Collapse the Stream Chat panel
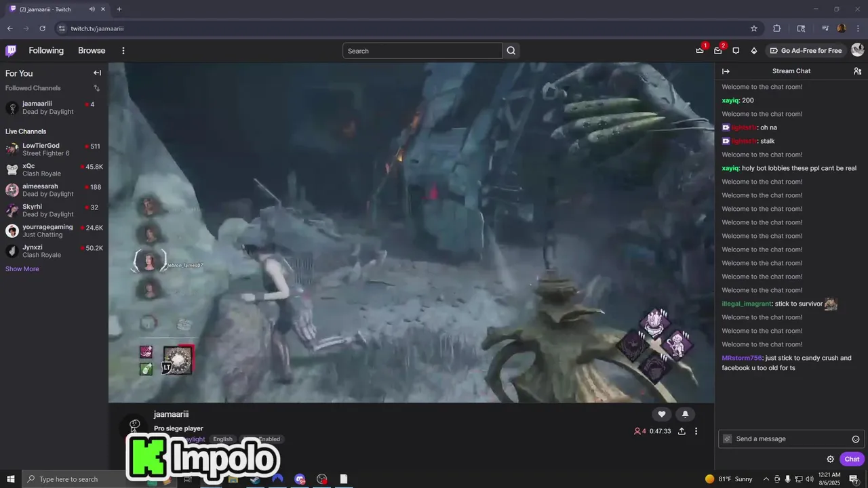Viewport: 868px width, 488px height. pyautogui.click(x=726, y=71)
